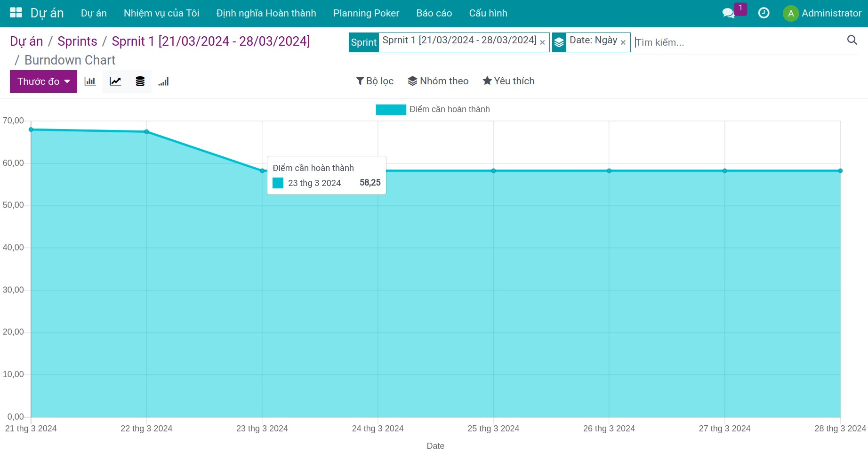Switch to bar chart view
This screenshot has width=868, height=454.
[x=90, y=81]
